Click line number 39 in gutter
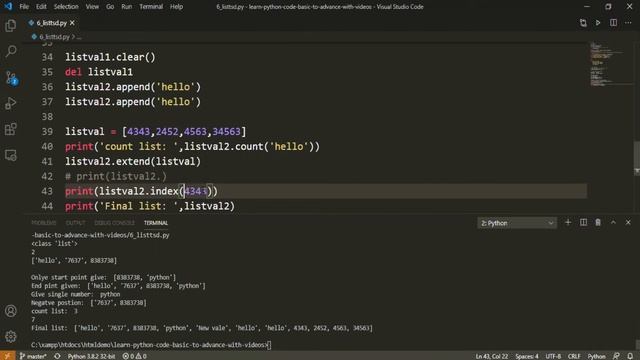This screenshot has height=360, width=640. tap(47, 132)
